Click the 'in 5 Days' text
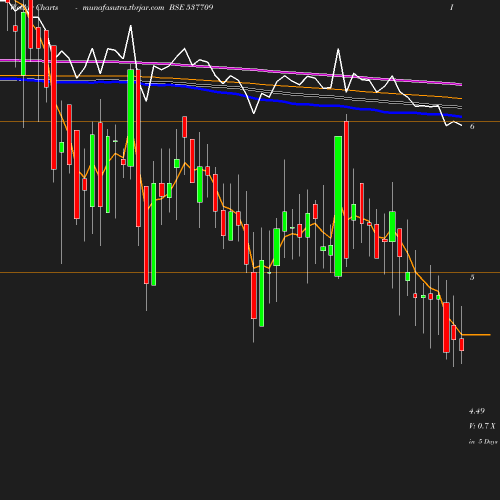The height and width of the screenshot is (500, 500). [x=483, y=442]
